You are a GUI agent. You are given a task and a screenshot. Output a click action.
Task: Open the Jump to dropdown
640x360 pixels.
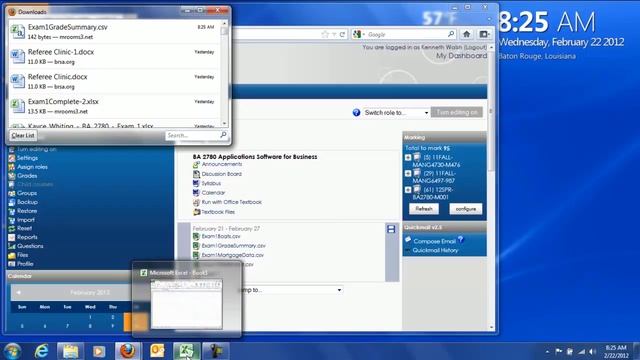(290, 290)
